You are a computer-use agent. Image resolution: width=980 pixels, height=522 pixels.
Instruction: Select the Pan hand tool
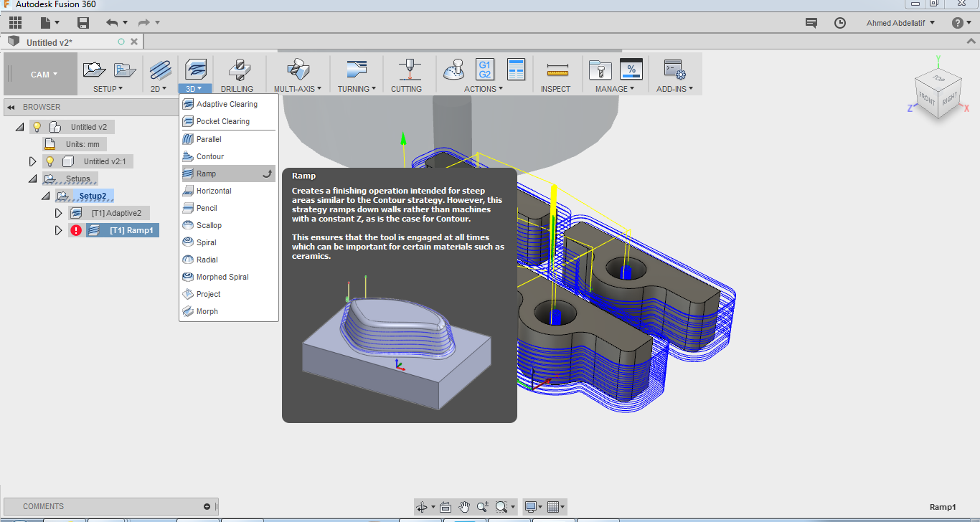pyautogui.click(x=464, y=506)
